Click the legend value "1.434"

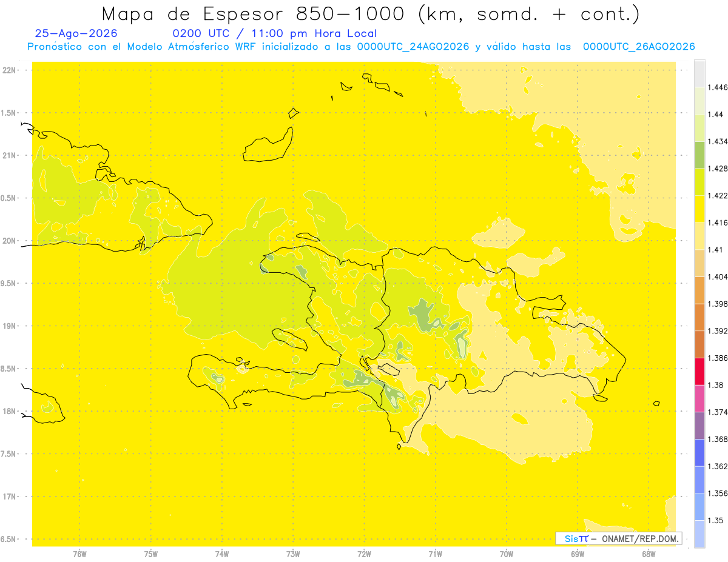(x=718, y=141)
